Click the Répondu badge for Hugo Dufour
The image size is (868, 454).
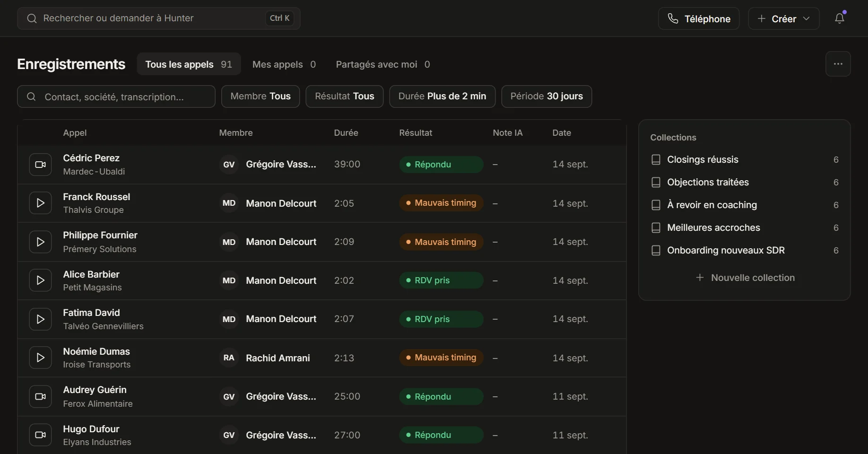(x=441, y=435)
